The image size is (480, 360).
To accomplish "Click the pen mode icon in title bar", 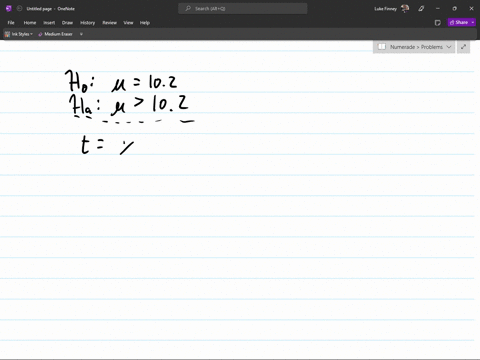I will click(421, 9).
